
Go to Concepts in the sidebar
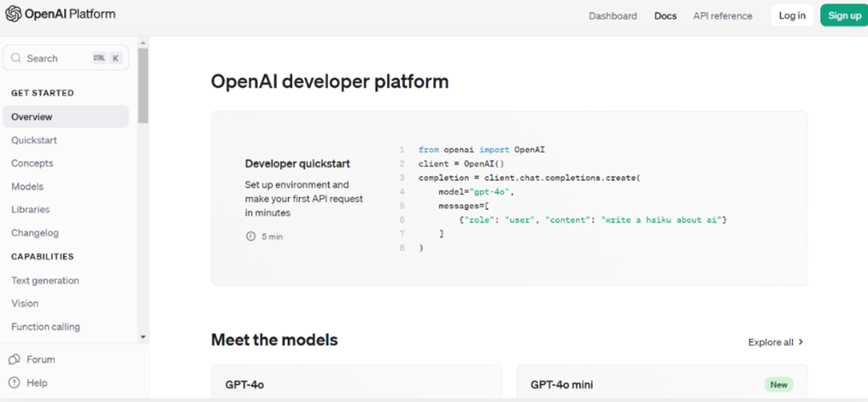click(x=32, y=163)
